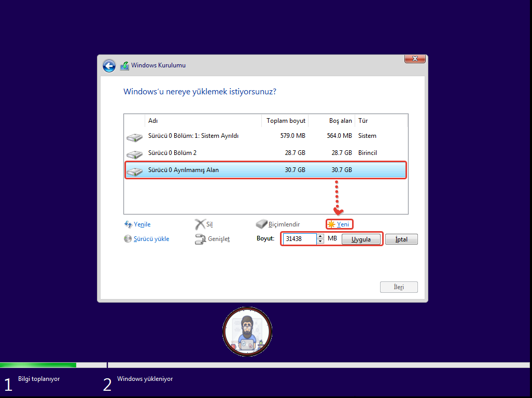The height and width of the screenshot is (398, 532).
Task: Click the 564.0 MB free space cell
Action: 339,136
